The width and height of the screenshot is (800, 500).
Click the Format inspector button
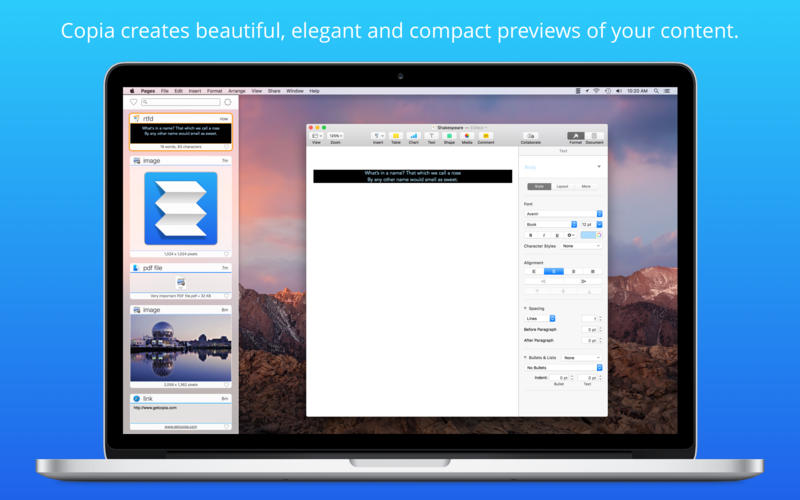(x=575, y=136)
